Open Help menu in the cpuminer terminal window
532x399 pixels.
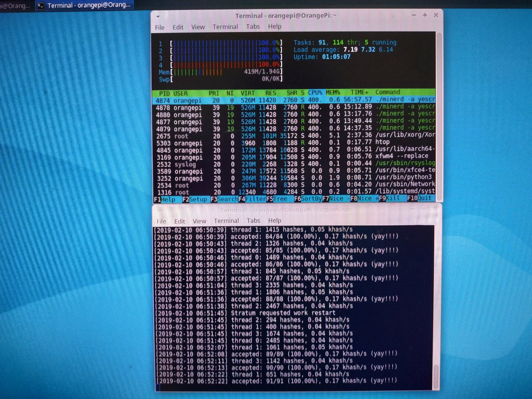point(274,220)
